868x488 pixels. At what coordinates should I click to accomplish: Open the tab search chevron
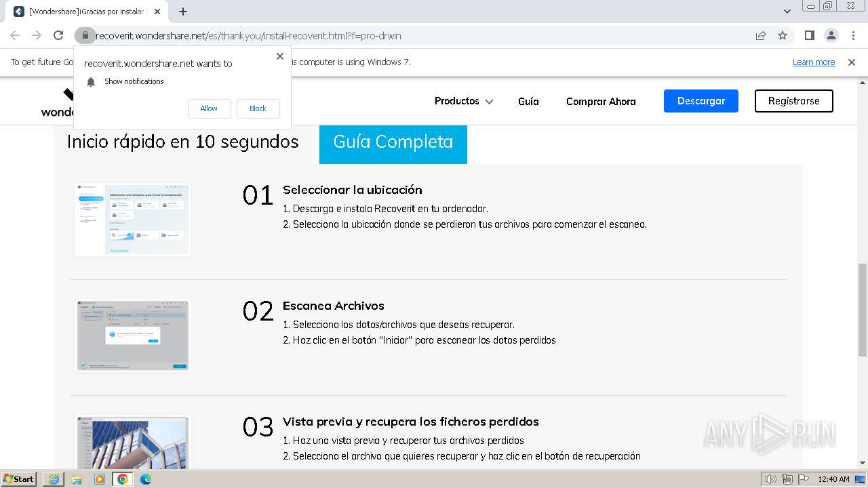click(x=787, y=12)
